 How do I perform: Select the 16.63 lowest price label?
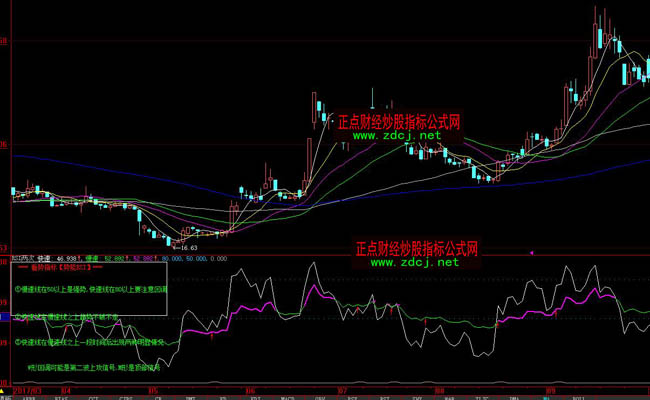tap(185, 246)
